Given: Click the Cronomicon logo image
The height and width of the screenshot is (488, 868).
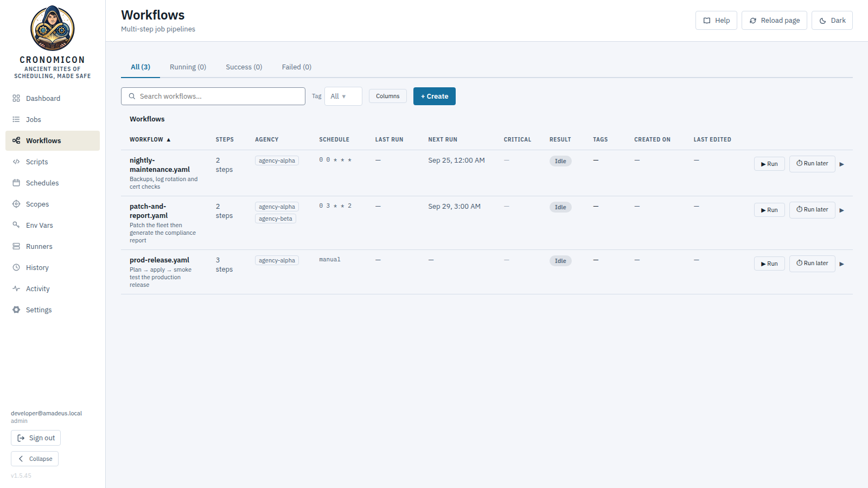Looking at the screenshot, I should (x=52, y=28).
